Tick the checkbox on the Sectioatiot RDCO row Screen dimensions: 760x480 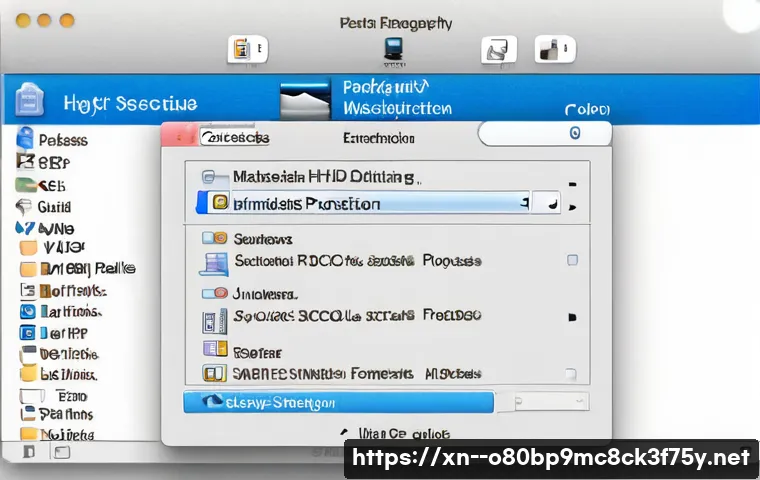pyautogui.click(x=572, y=260)
